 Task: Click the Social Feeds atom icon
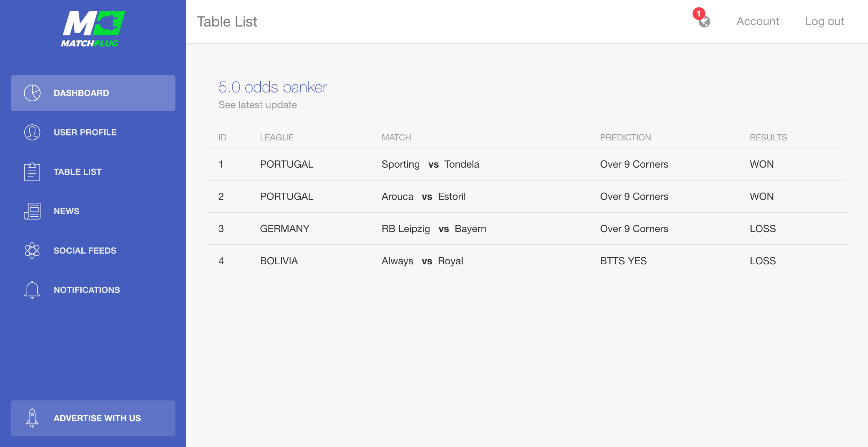coord(32,251)
